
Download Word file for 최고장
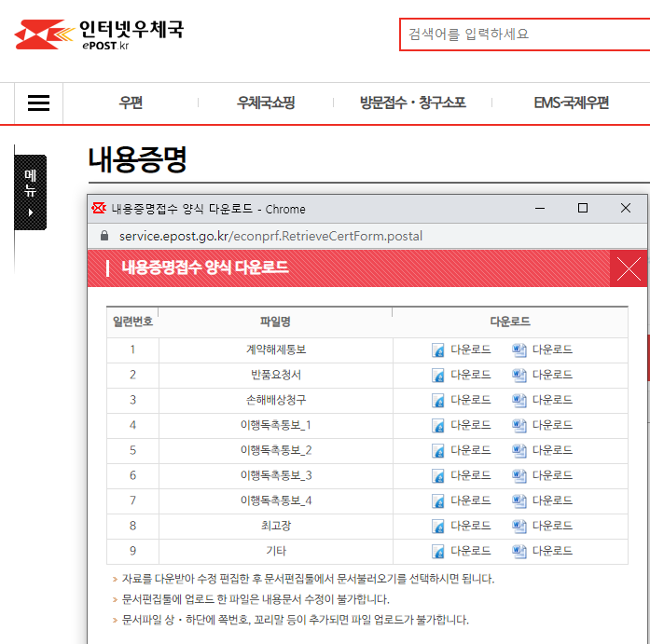pos(542,527)
